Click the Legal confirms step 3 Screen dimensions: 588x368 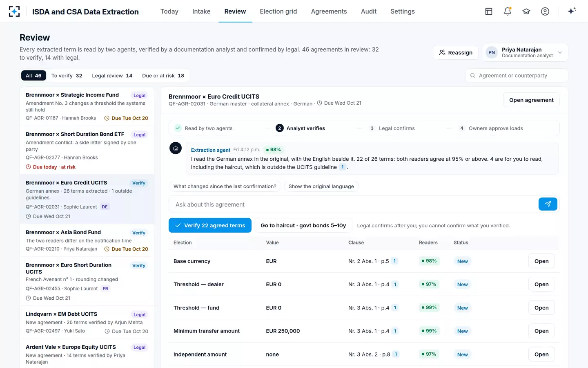click(392, 128)
